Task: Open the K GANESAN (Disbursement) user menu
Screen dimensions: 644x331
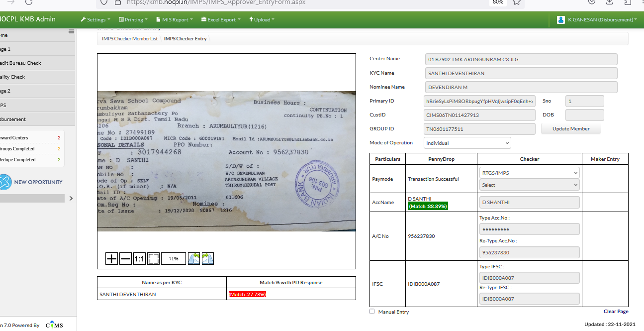Action: click(x=603, y=20)
